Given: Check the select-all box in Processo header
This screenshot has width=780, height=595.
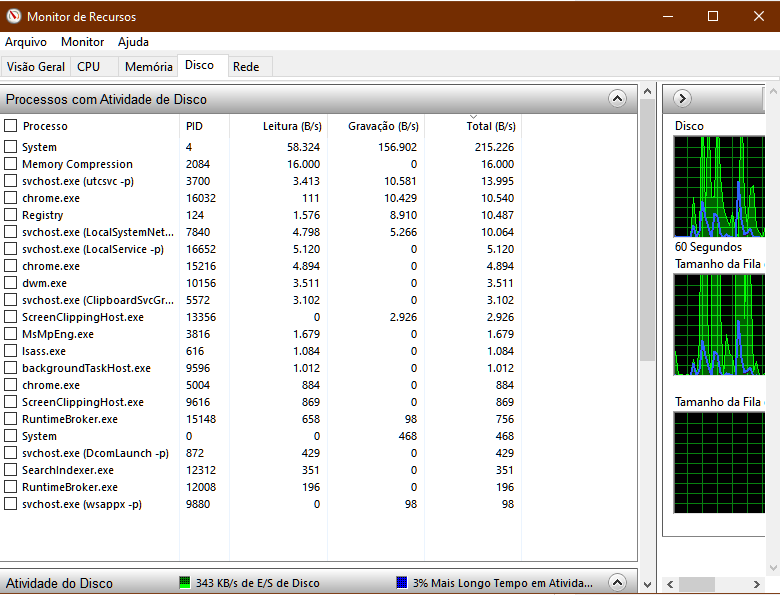Looking at the screenshot, I should pyautogui.click(x=10, y=126).
